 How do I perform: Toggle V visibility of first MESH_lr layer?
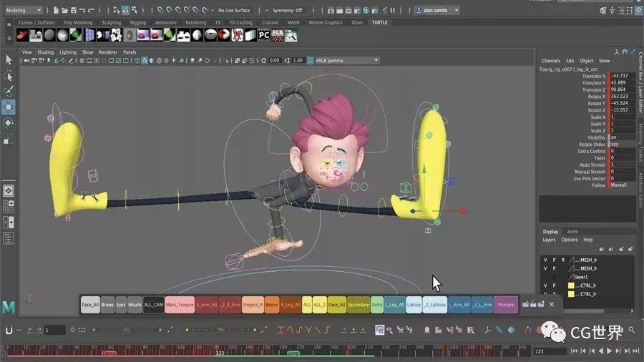[545, 260]
